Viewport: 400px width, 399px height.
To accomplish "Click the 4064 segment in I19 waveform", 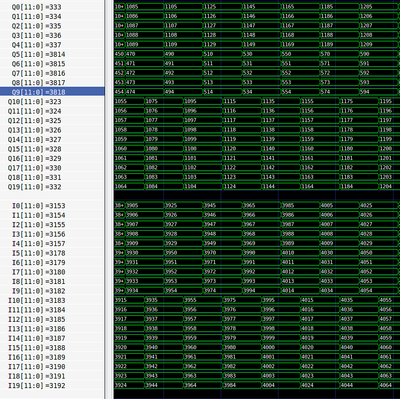I will pos(389,385).
